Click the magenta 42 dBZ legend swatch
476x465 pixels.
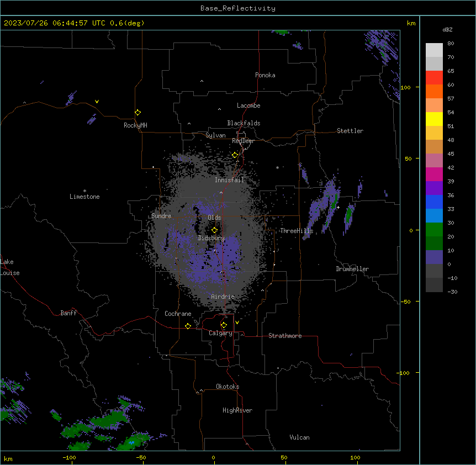pyautogui.click(x=434, y=174)
